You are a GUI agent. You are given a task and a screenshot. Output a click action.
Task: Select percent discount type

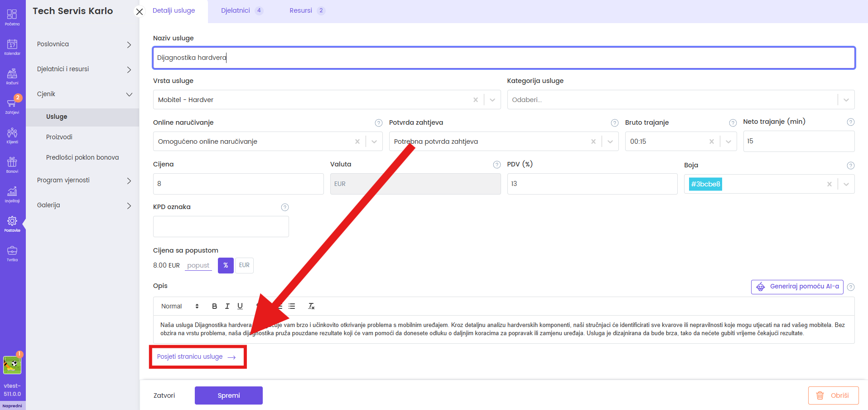point(226,265)
